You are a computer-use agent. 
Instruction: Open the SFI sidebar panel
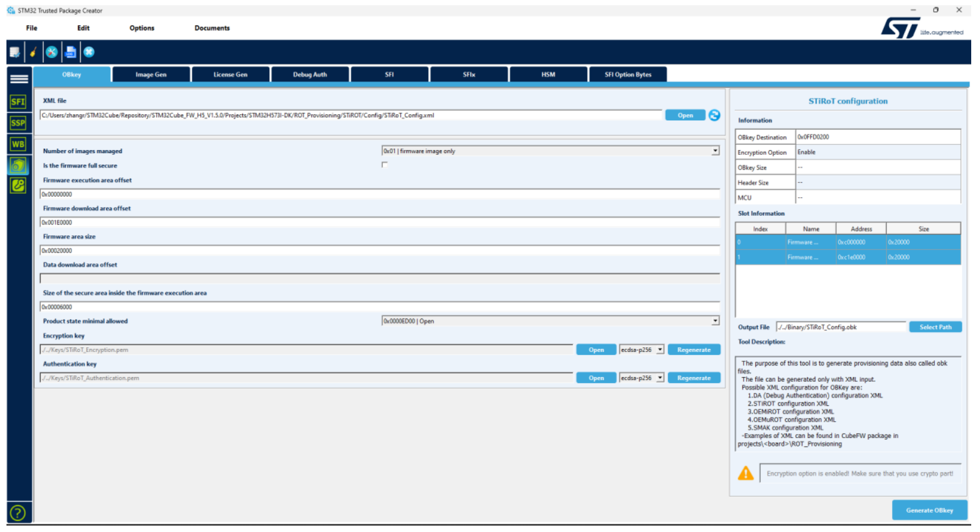pos(18,102)
